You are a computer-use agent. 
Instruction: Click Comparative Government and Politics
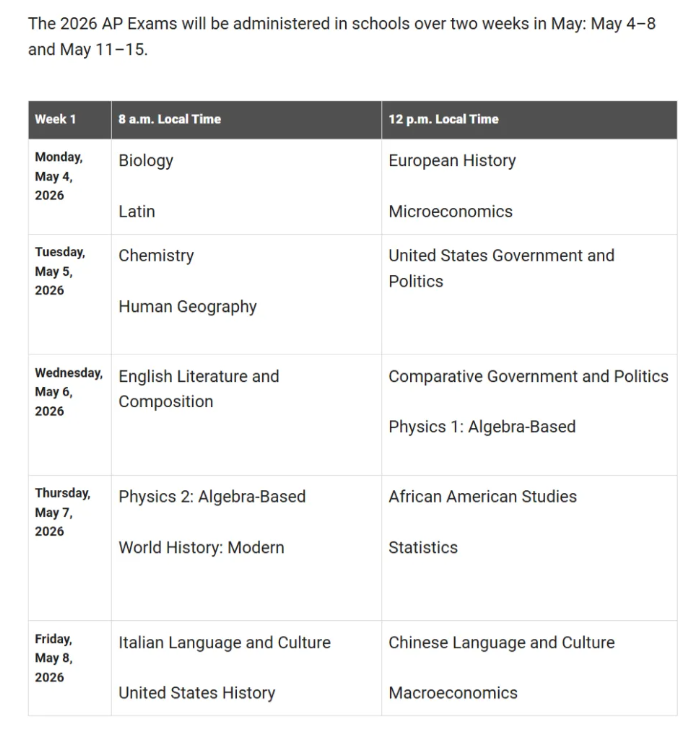pos(528,376)
